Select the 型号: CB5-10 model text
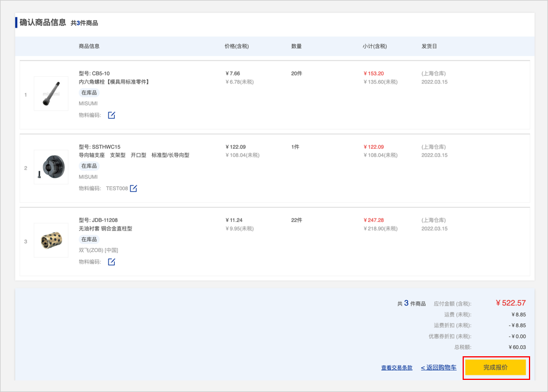This screenshot has height=392, width=548. click(x=94, y=74)
